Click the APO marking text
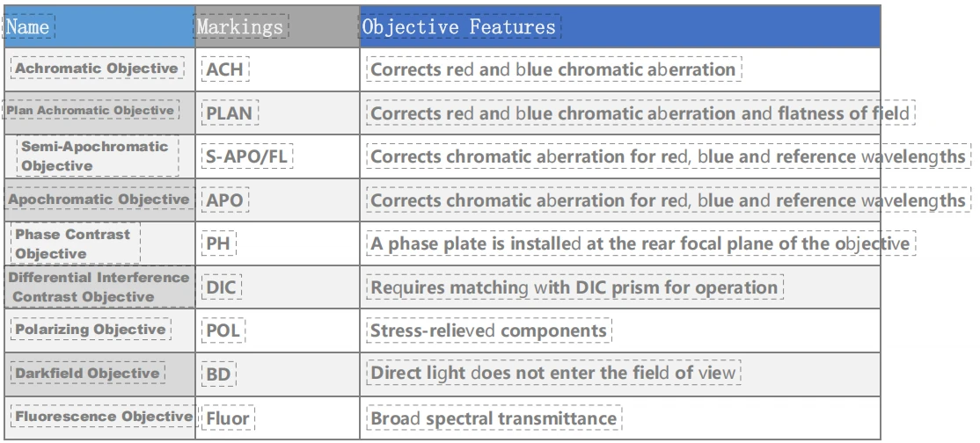 pyautogui.click(x=225, y=200)
